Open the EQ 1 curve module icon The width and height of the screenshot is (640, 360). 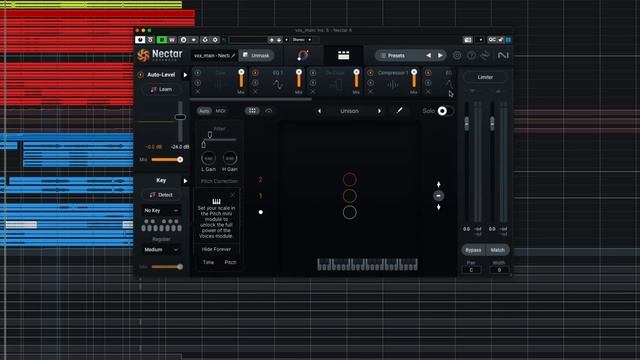(x=278, y=85)
